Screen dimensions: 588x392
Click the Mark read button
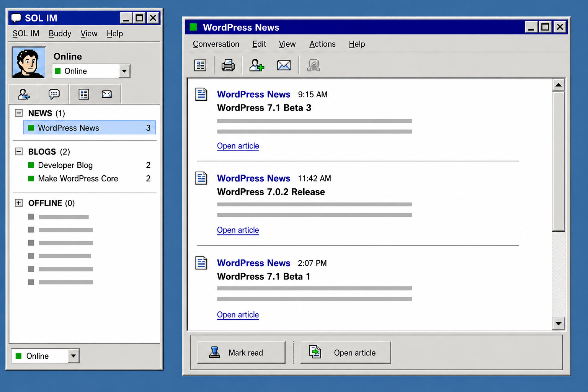[242, 353]
